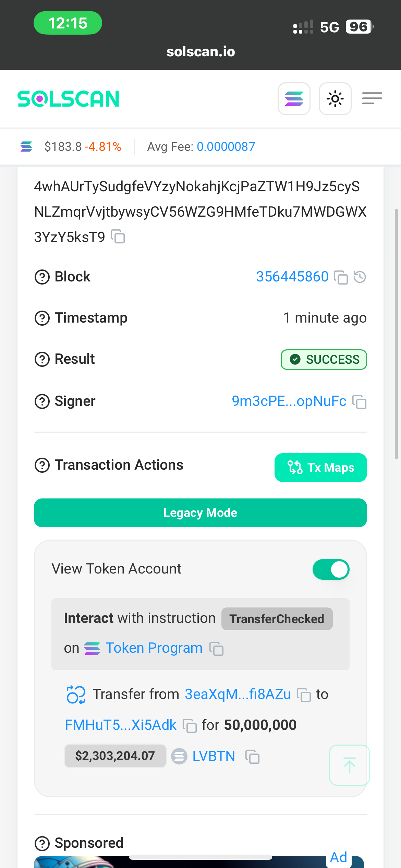Screen dimensions: 401x868
Task: Copy block number 356445860
Action: click(341, 277)
